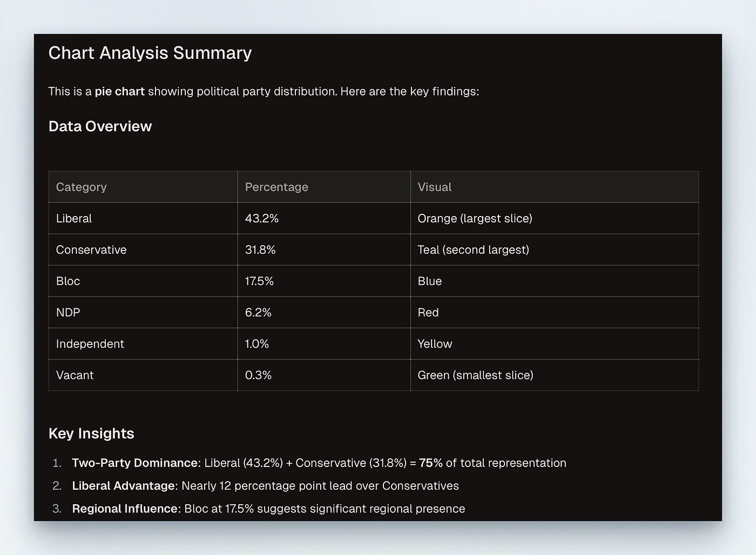Select the Liberal row category cell
The width and height of the screenshot is (756, 555).
(x=143, y=218)
